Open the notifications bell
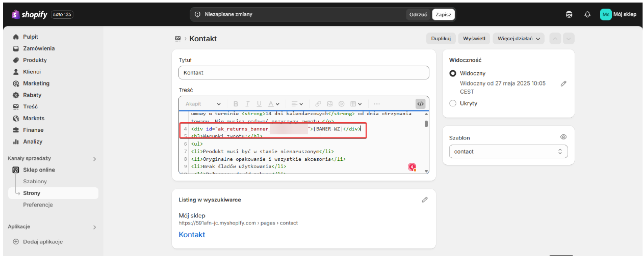Screen dimensions: 644x256 tap(587, 14)
